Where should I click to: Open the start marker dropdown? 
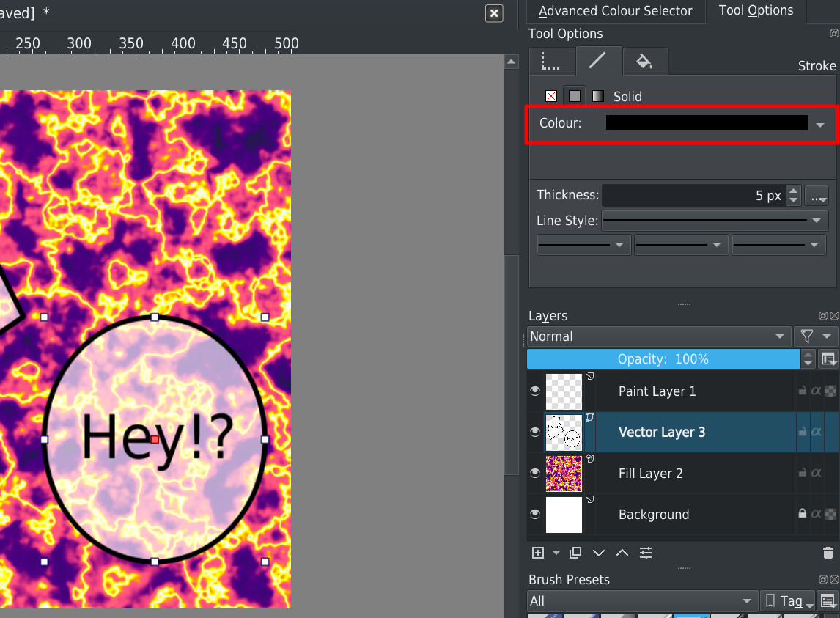pos(583,244)
